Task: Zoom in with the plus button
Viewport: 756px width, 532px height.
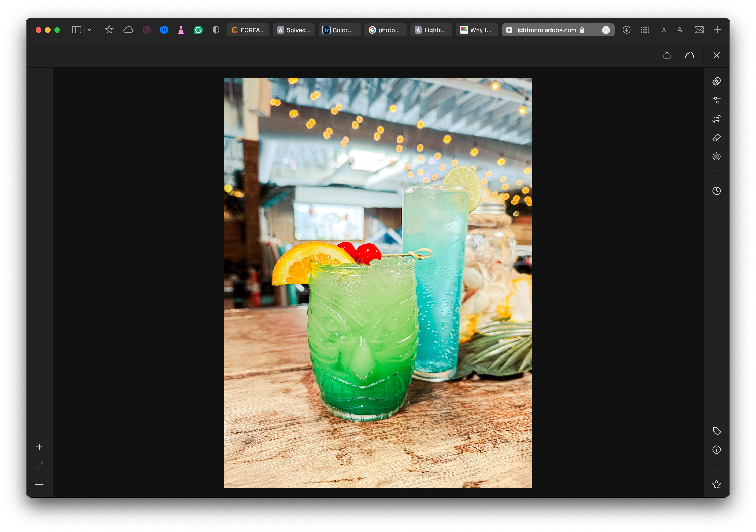Action: 39,447
